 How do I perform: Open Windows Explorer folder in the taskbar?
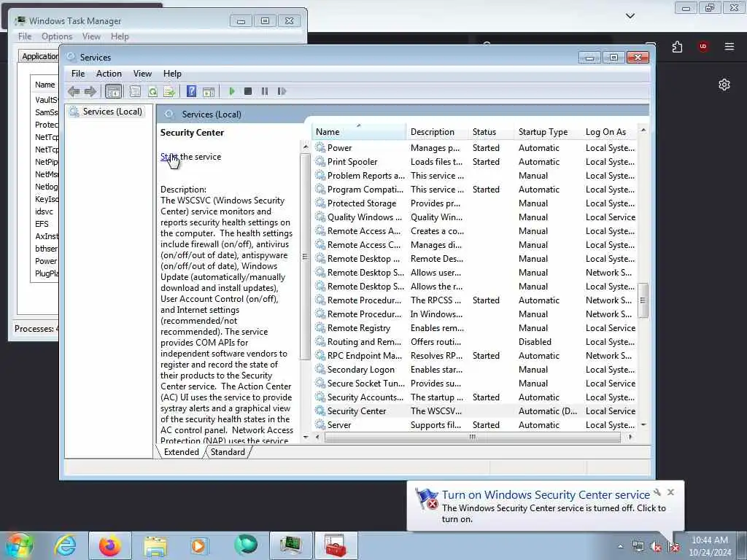(155, 545)
